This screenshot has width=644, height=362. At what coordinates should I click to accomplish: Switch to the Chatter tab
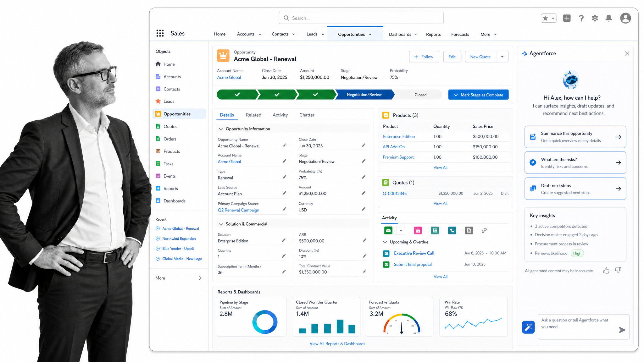[307, 115]
